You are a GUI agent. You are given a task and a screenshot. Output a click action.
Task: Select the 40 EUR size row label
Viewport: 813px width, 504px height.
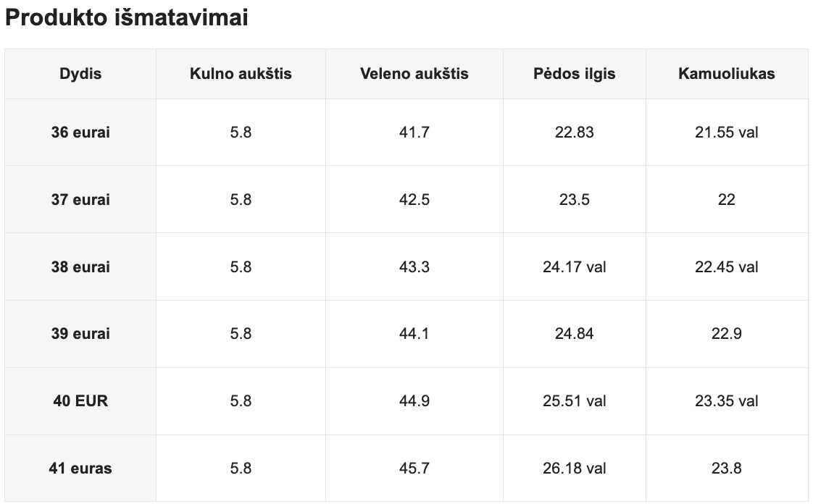(x=80, y=401)
